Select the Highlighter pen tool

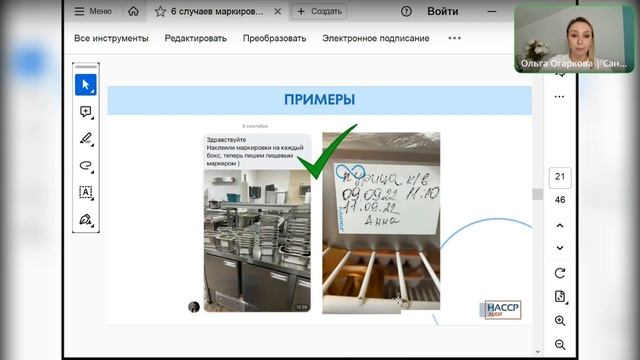86,139
